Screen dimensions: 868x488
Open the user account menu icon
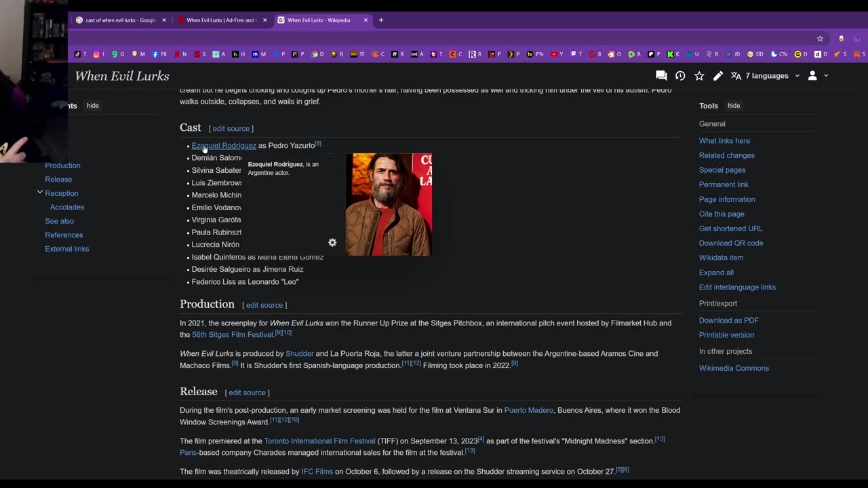point(812,76)
